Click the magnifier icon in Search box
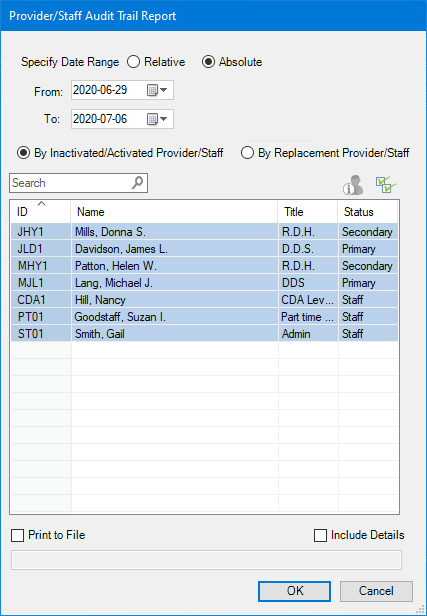 [137, 183]
